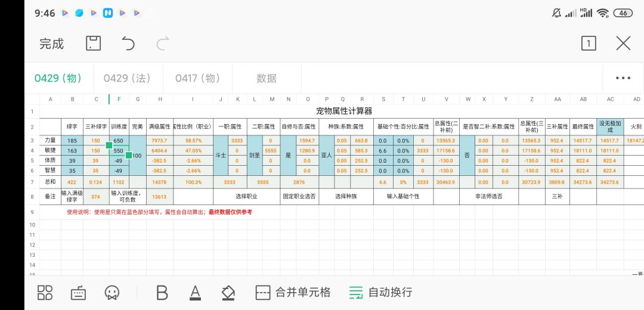Image resolution: width=644 pixels, height=310 pixels.
Task: Select the 三补属性 total cell 3809.8
Action: click(557, 182)
